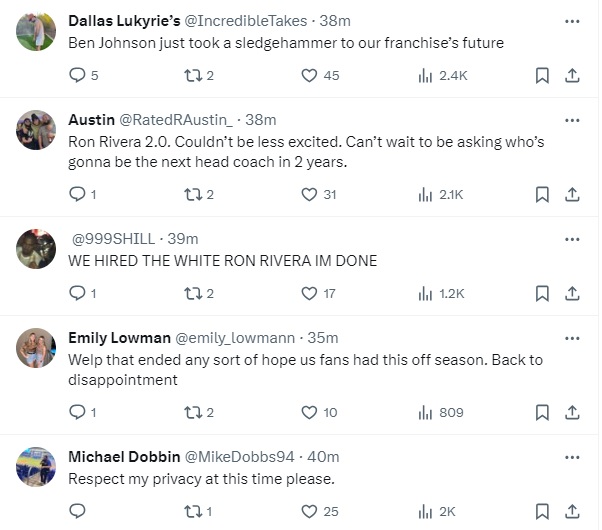Reply to the WHITE RON RIVERA tweet

[x=78, y=293]
